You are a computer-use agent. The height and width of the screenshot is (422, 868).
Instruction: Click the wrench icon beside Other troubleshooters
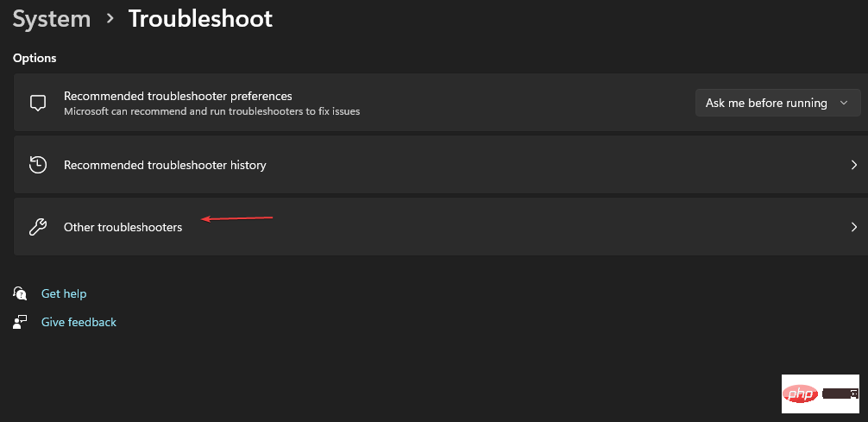(x=37, y=227)
